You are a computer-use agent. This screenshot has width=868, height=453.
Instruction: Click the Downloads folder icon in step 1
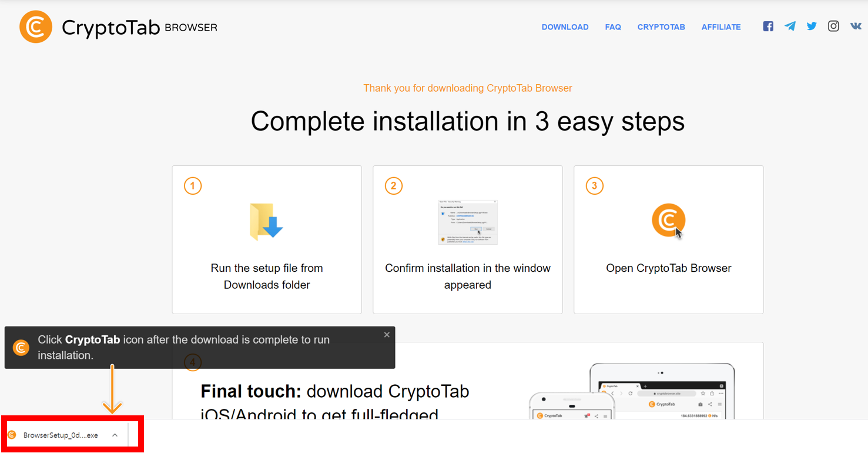pos(266,222)
